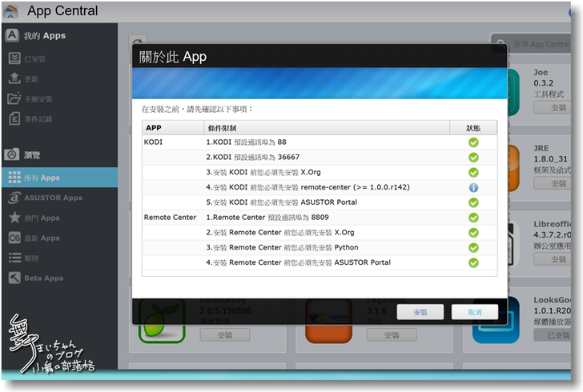Image resolution: width=583 pixels, height=392 pixels.
Task: Click the App Central logo icon
Action: [x=11, y=11]
